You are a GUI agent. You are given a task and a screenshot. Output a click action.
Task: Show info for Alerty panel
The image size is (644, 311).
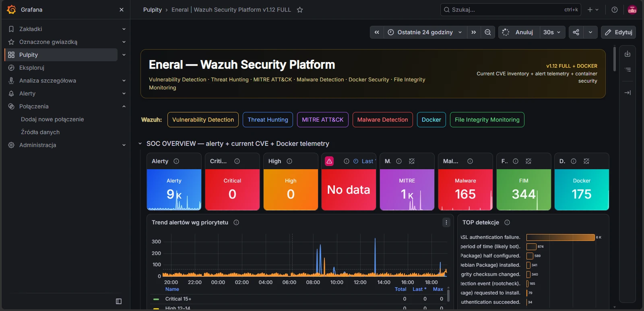tap(176, 161)
